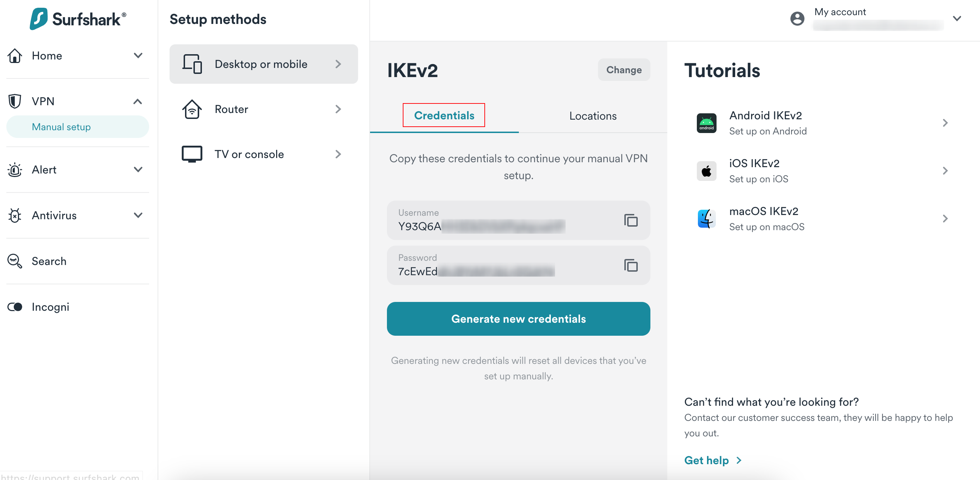Click inside the Username field
The image size is (980, 480).
point(495,221)
